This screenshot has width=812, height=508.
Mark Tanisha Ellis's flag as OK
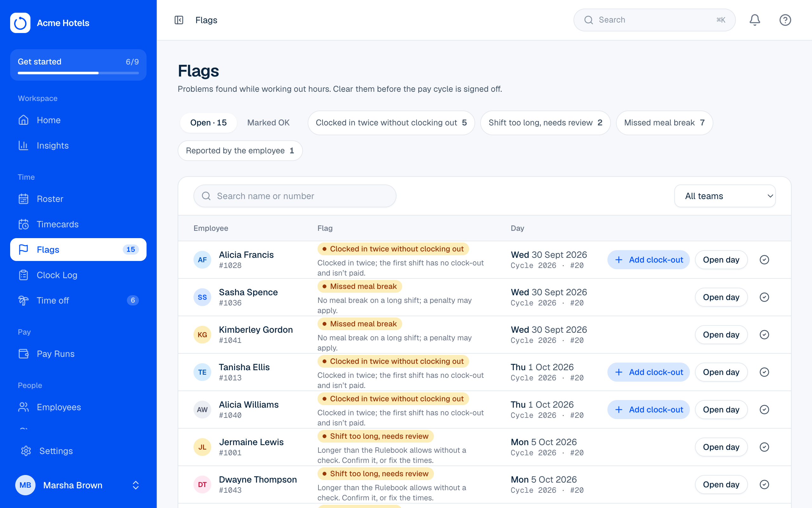[x=764, y=372]
